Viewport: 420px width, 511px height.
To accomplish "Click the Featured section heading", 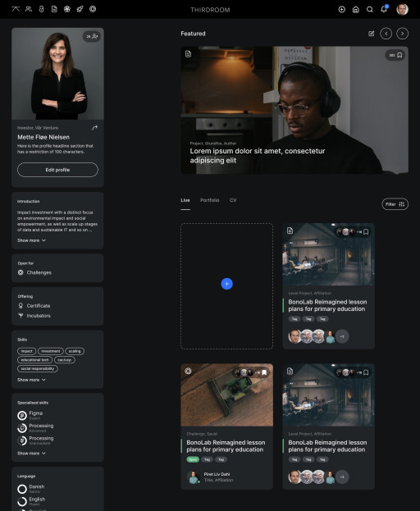I will click(x=193, y=34).
